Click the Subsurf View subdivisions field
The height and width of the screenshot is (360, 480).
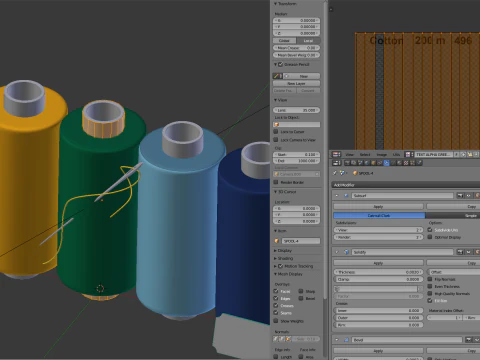378,230
